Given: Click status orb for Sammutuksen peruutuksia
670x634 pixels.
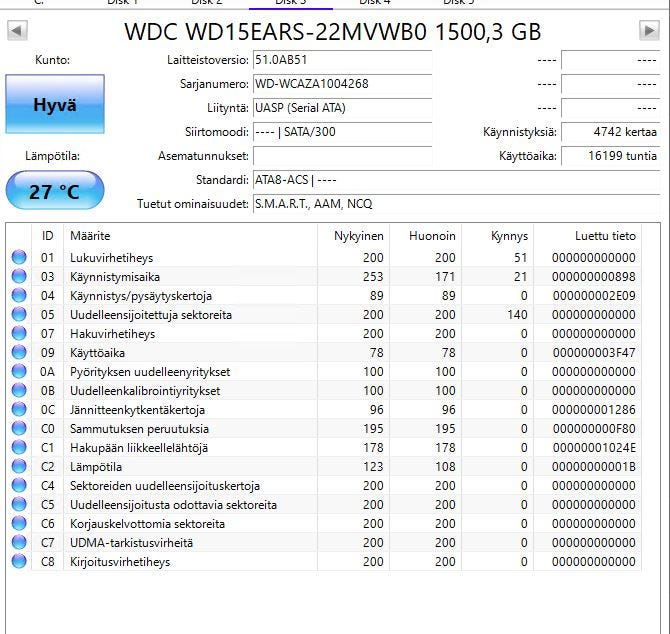Looking at the screenshot, I should [x=19, y=429].
